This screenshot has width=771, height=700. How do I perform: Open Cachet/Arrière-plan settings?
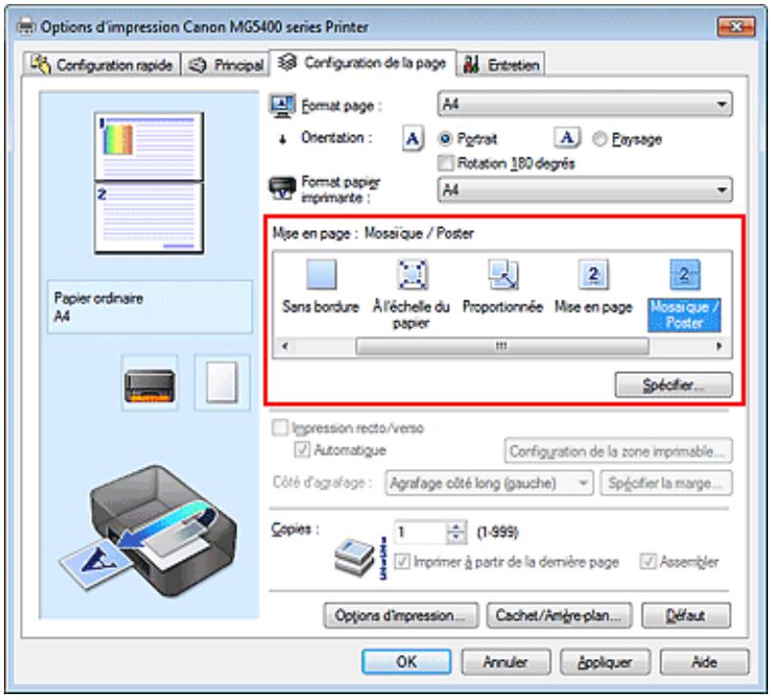[559, 616]
